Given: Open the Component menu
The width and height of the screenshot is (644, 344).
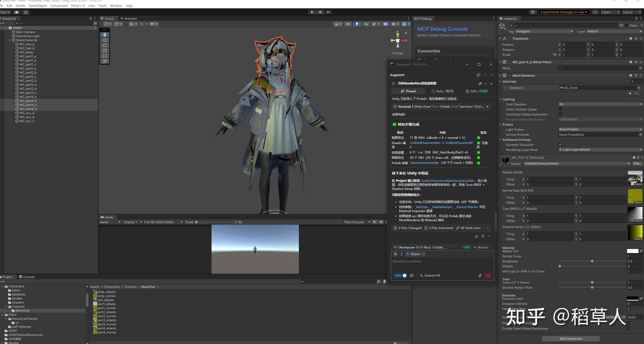Looking at the screenshot, I should coord(59,6).
